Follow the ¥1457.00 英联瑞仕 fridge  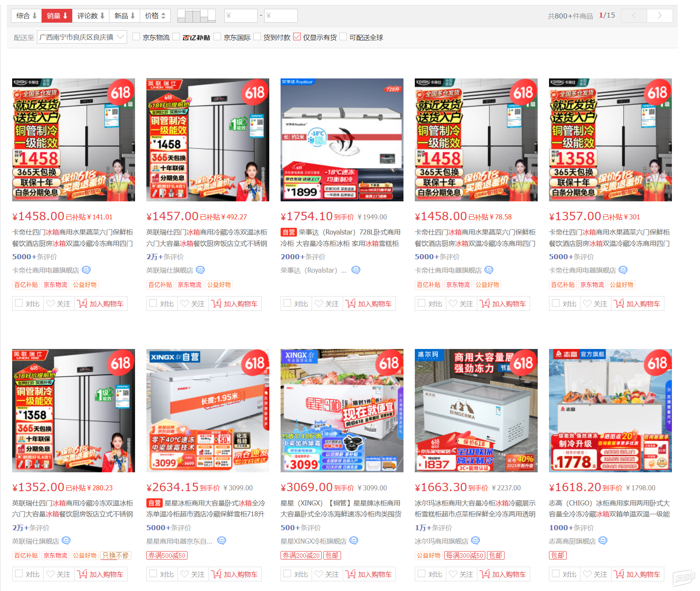click(185, 303)
